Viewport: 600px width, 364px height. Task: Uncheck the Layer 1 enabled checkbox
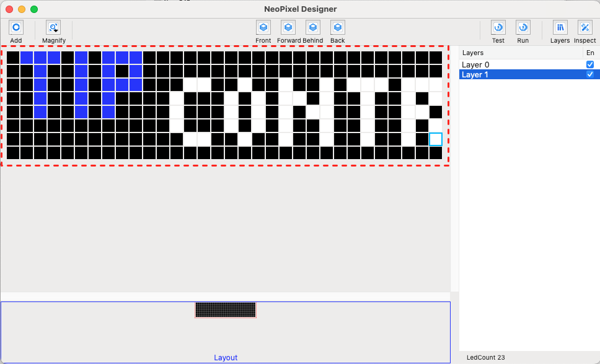tap(590, 74)
